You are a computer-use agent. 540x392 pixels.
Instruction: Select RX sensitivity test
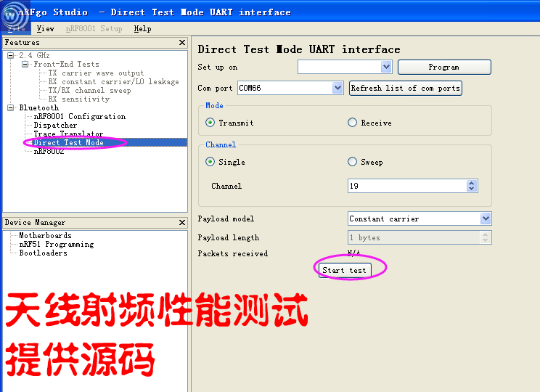(x=79, y=99)
